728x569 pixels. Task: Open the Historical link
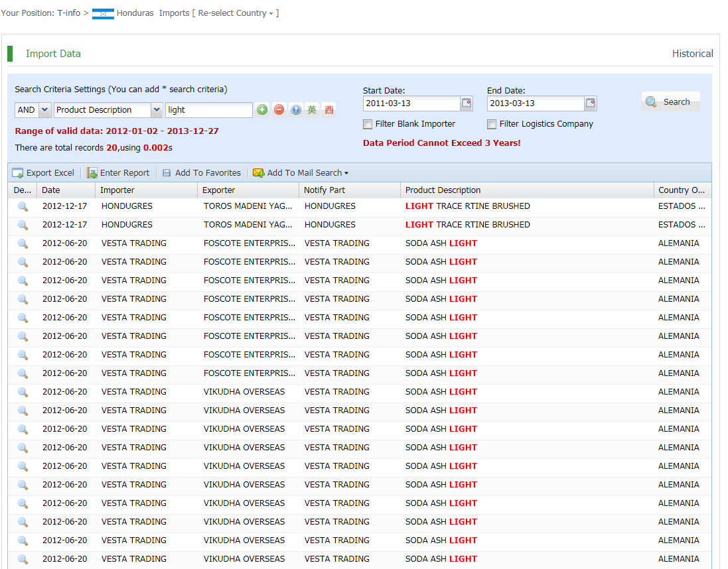tap(692, 53)
